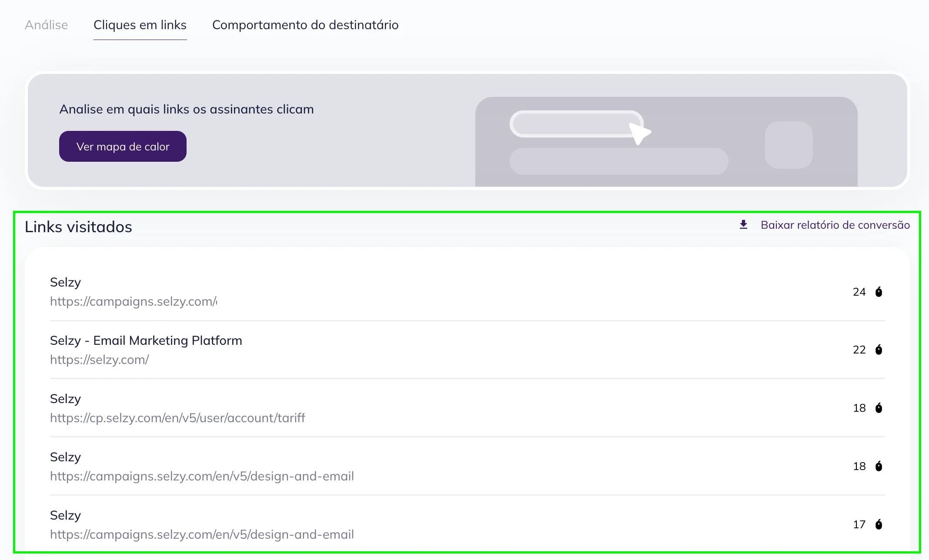Screen dimensions: 929x560
Task: Click the download arrow icon
Action: coord(744,225)
